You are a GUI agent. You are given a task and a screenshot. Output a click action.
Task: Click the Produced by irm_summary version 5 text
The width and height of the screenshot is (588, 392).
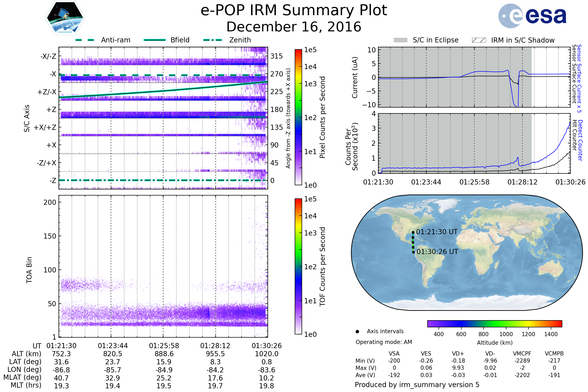click(x=417, y=384)
